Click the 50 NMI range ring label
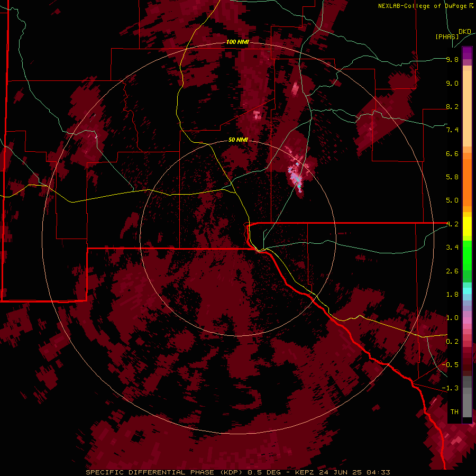The image size is (476, 476). tap(238, 140)
